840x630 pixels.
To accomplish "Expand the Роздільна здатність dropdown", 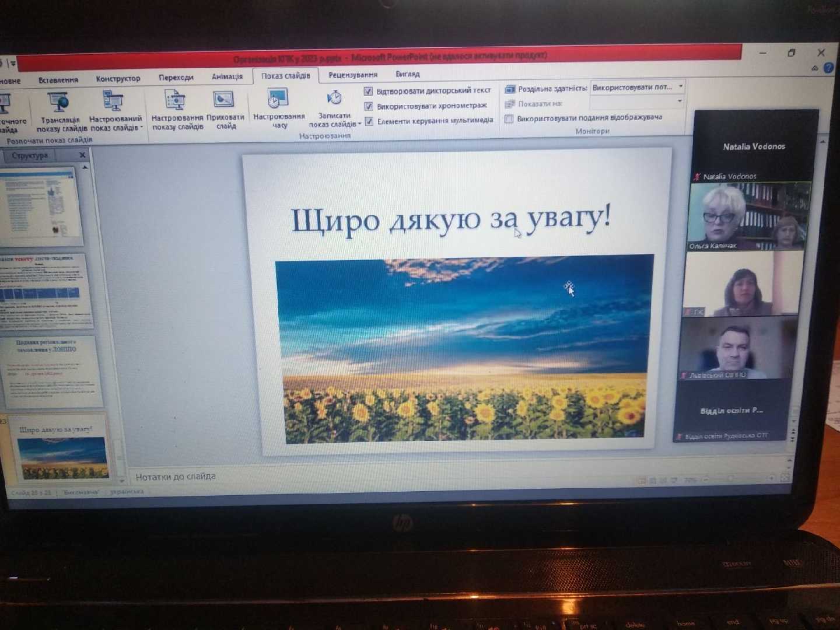I will pyautogui.click(x=680, y=87).
